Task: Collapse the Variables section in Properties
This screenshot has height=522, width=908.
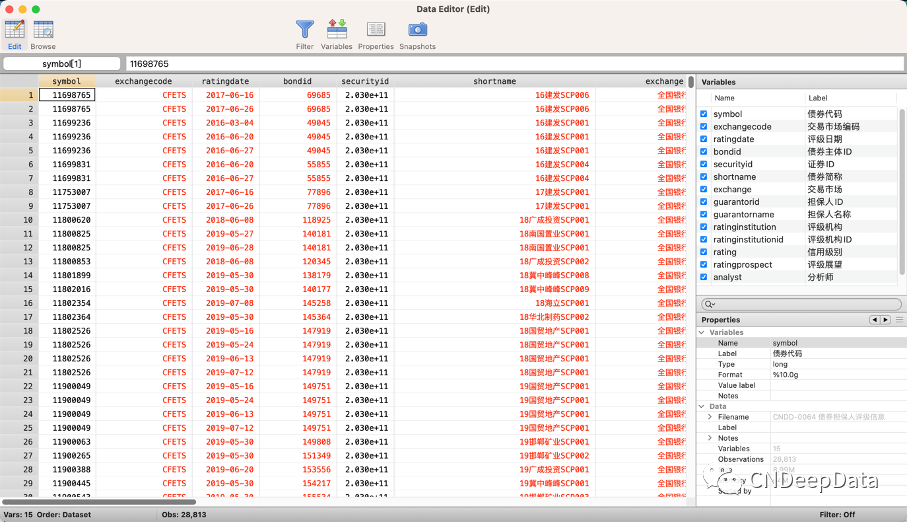Action: 702,333
